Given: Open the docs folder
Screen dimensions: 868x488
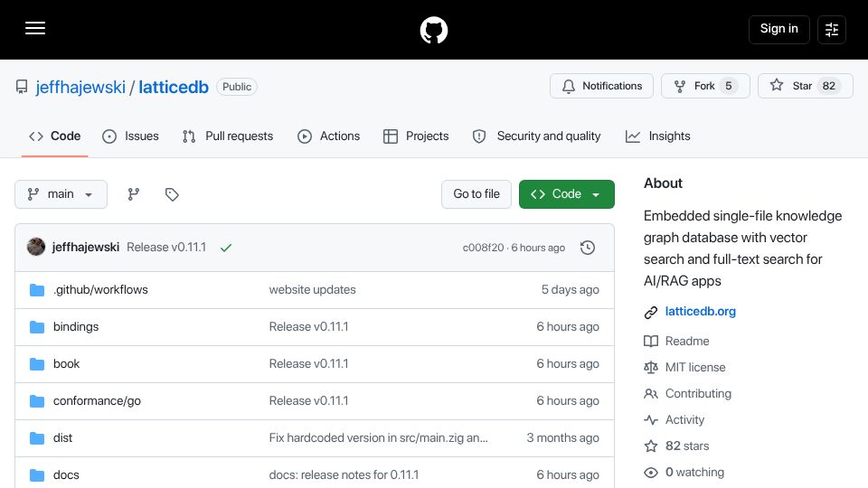Looking at the screenshot, I should click(66, 474).
